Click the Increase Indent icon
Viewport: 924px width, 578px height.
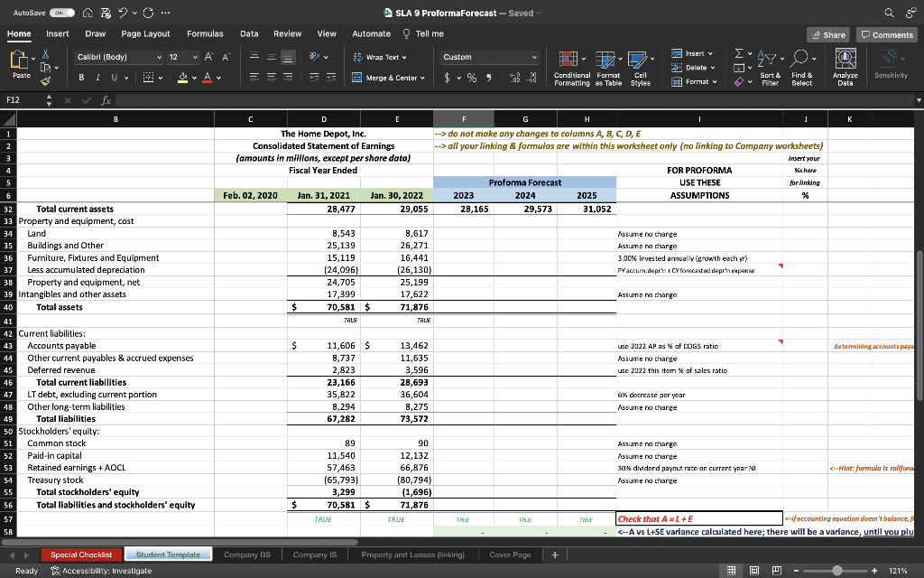[331, 78]
